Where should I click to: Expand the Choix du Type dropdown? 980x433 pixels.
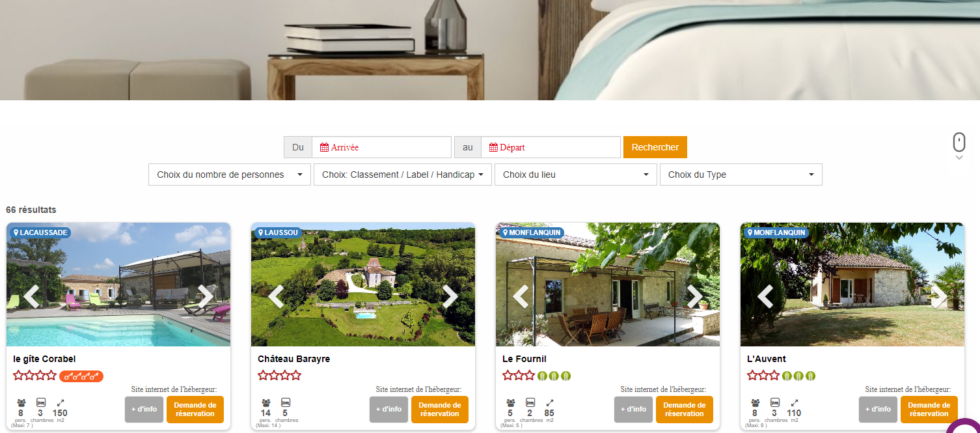click(741, 175)
